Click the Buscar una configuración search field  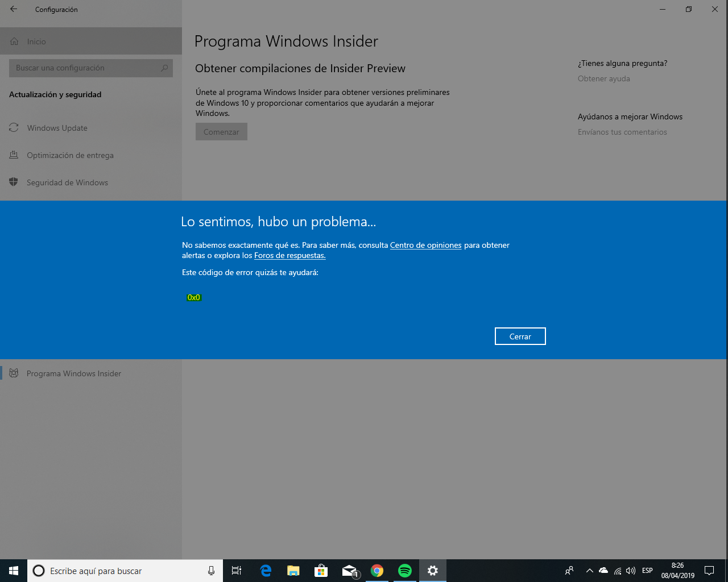click(x=91, y=68)
